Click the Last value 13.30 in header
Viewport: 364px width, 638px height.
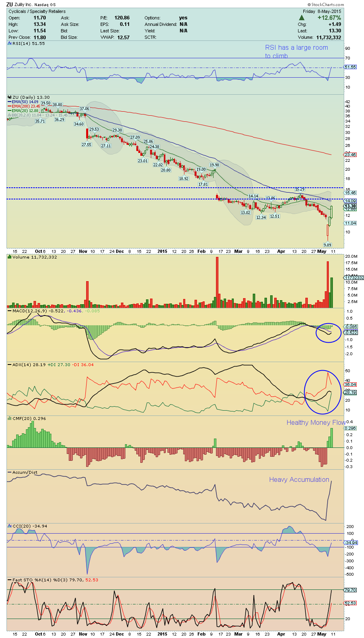335,31
